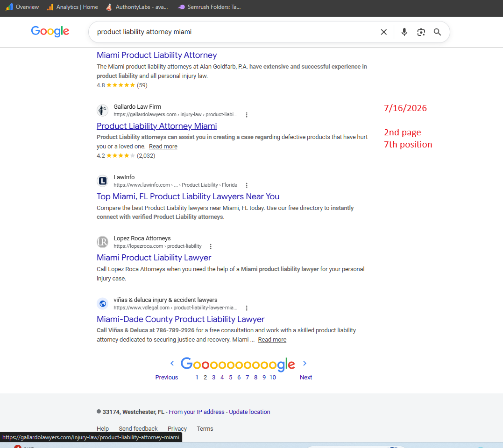Open Product Liability Attorney Miami result
The width and height of the screenshot is (503, 448).
point(157,126)
